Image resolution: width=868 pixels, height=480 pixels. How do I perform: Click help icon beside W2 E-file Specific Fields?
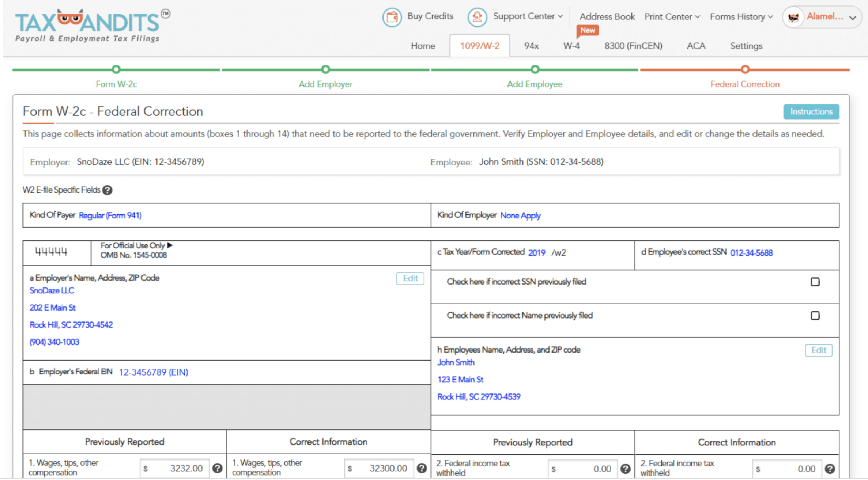point(107,190)
